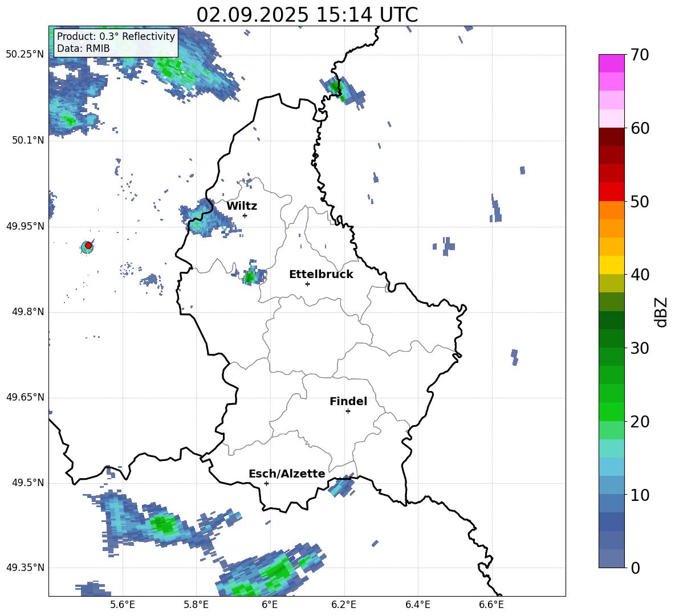Click the Findel station cross marker
This screenshot has width=675, height=616.
pos(348,411)
